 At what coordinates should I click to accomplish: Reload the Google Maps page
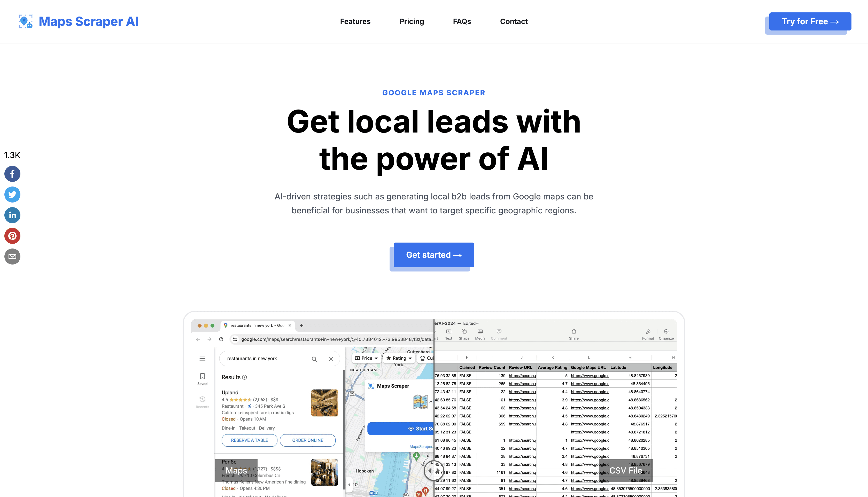coord(221,339)
